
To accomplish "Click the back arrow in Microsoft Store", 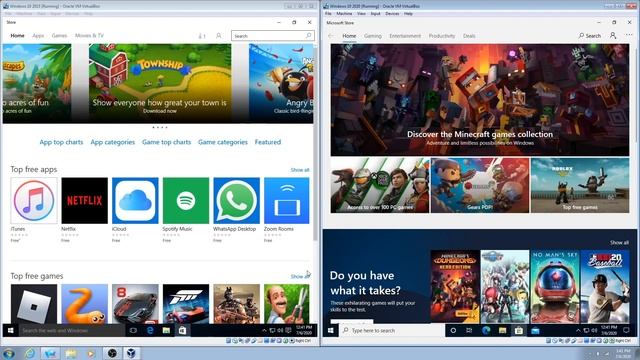I will [x=331, y=36].
